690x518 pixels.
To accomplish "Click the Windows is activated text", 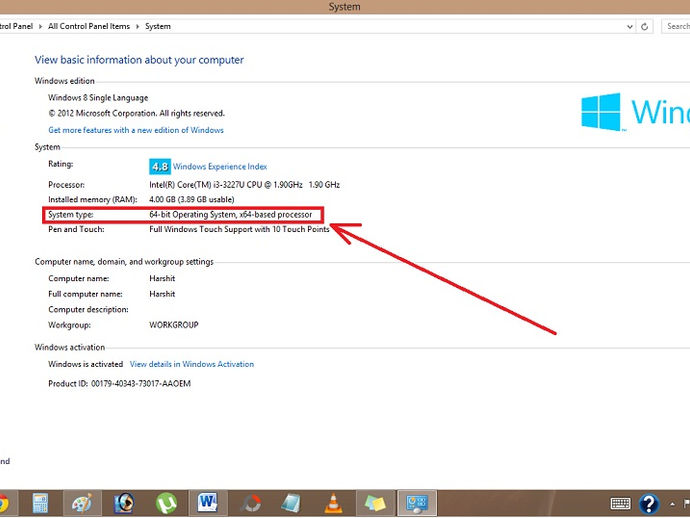I will (x=85, y=364).
